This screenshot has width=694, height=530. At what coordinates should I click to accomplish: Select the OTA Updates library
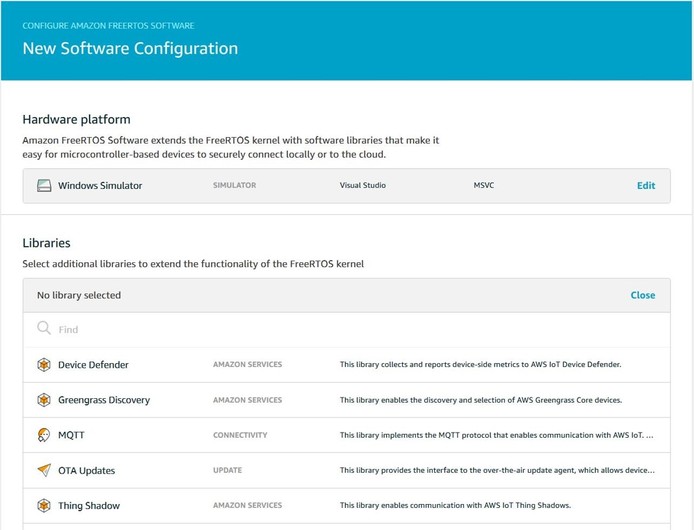pyautogui.click(x=347, y=470)
